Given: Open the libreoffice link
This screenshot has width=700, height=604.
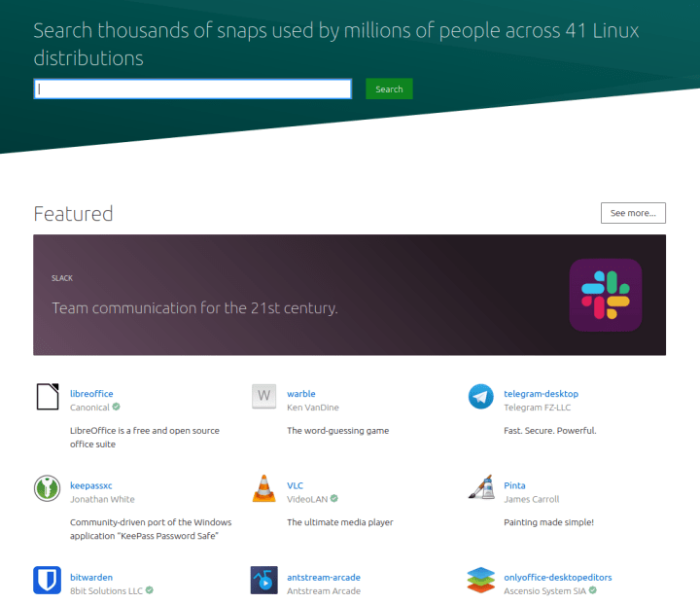Looking at the screenshot, I should click(91, 394).
